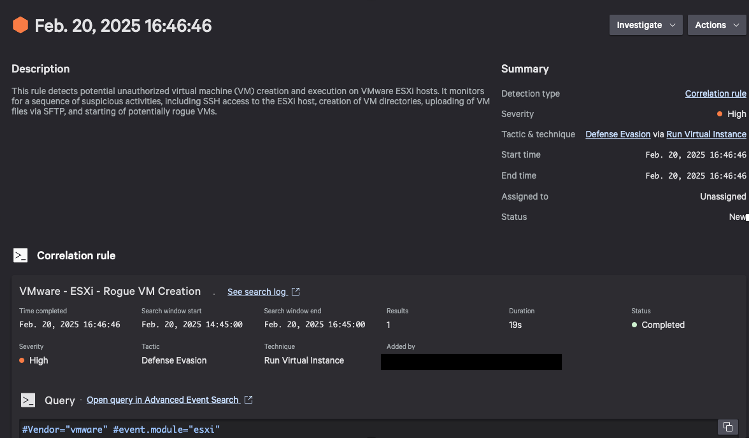Click the orange hexagon detection icon
Screen dimensions: 749x438
point(20,25)
